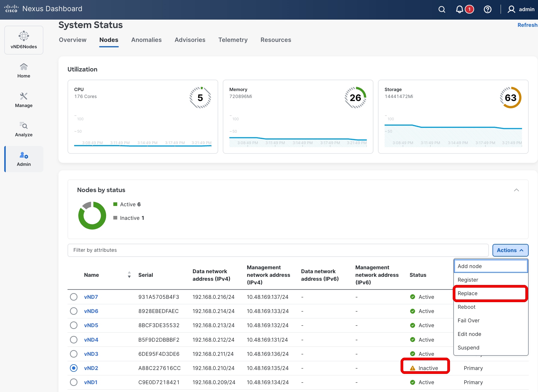Click the Inactive warning icon for vND2
This screenshot has width=538, height=392.
click(413, 368)
